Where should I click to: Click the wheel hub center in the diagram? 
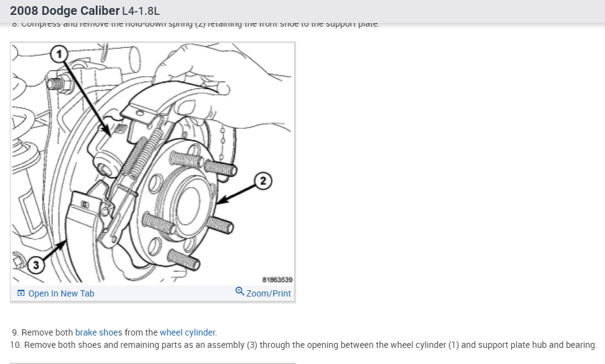188,204
